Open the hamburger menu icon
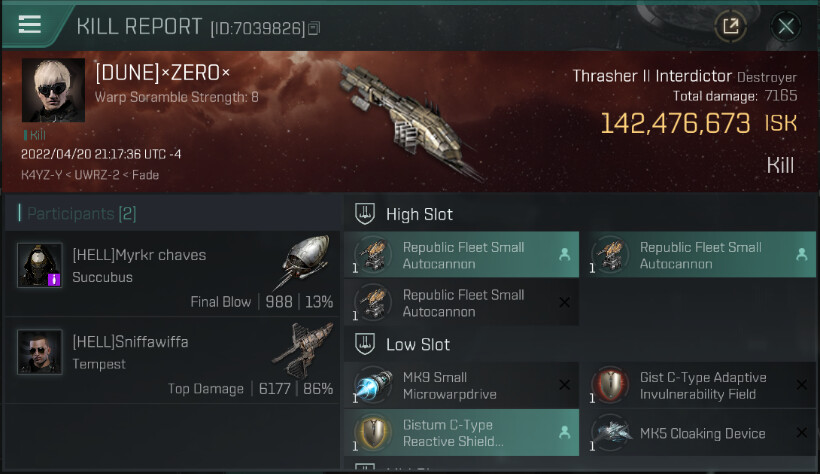The height and width of the screenshot is (474, 820). click(x=29, y=24)
